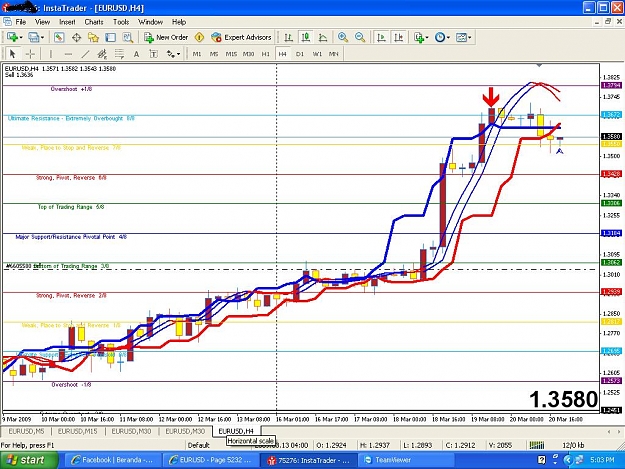Select the Horizontal Line drawing tool
Viewport: 625px width, 469px height.
pos(68,54)
